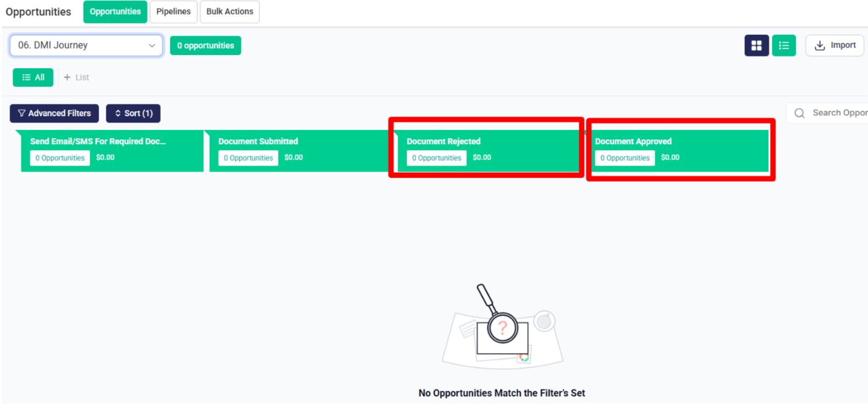Viewport: 868px width, 410px height.
Task: Click the 0 opportunities count badge
Action: click(x=205, y=46)
